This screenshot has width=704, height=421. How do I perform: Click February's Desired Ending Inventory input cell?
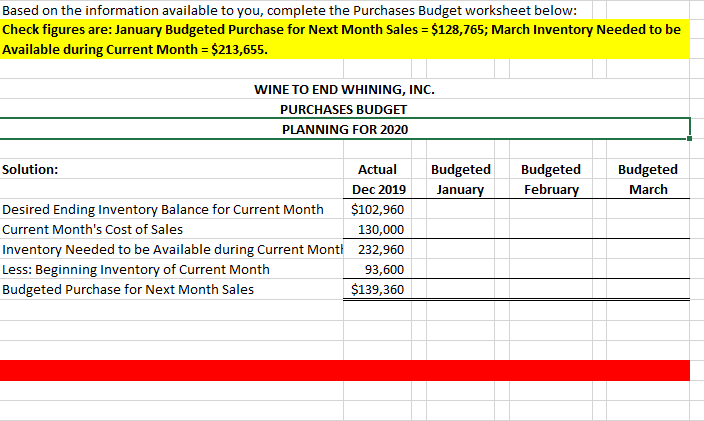coord(551,209)
